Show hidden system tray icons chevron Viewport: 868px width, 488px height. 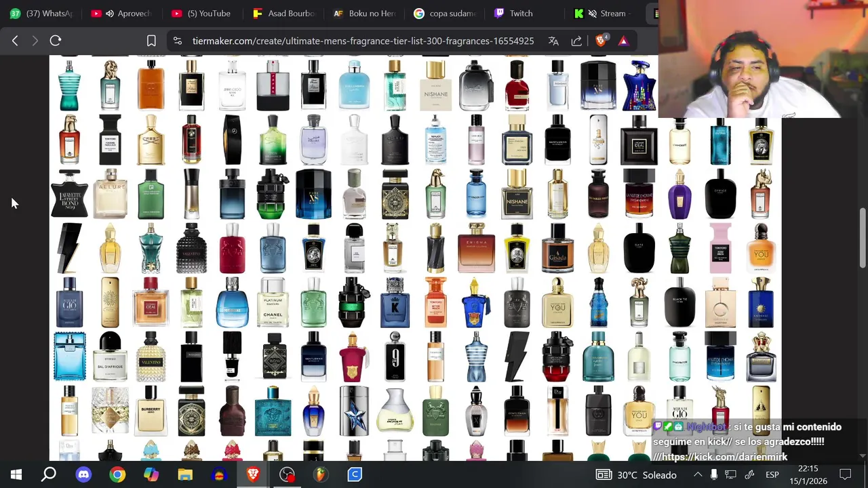coord(698,474)
